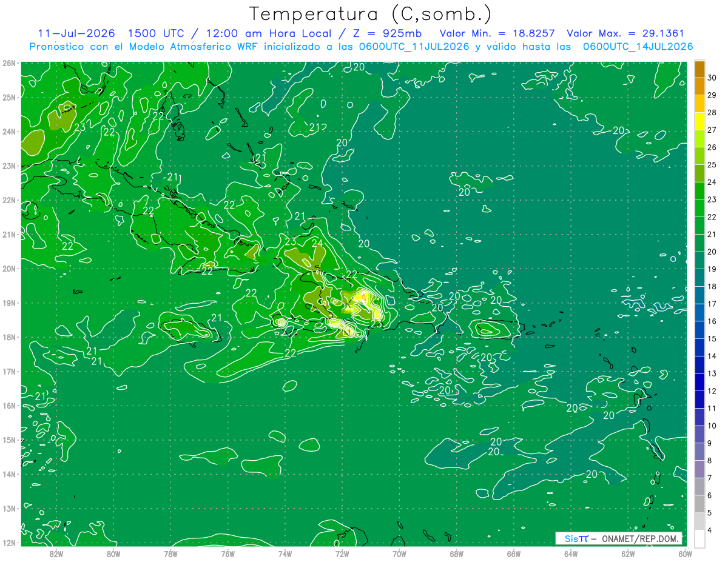
Task: Click the dark orange top legend swatch
Action: point(699,69)
